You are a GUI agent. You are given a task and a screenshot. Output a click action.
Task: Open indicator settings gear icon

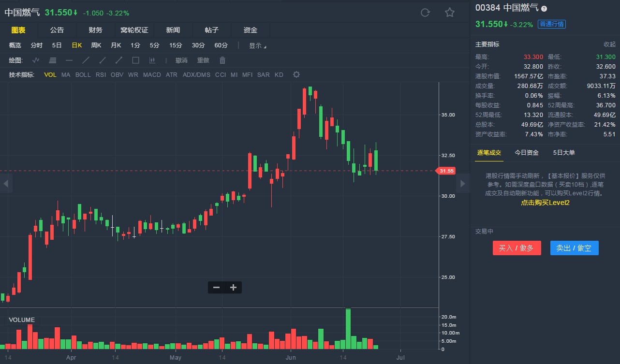pyautogui.click(x=296, y=74)
